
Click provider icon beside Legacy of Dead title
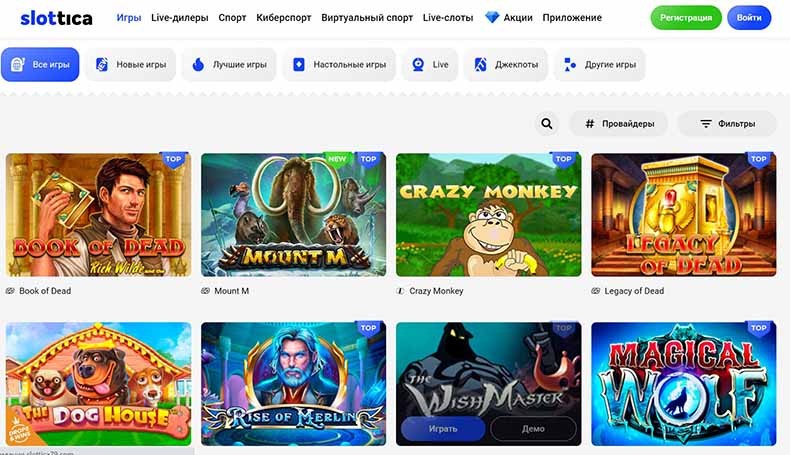(596, 291)
